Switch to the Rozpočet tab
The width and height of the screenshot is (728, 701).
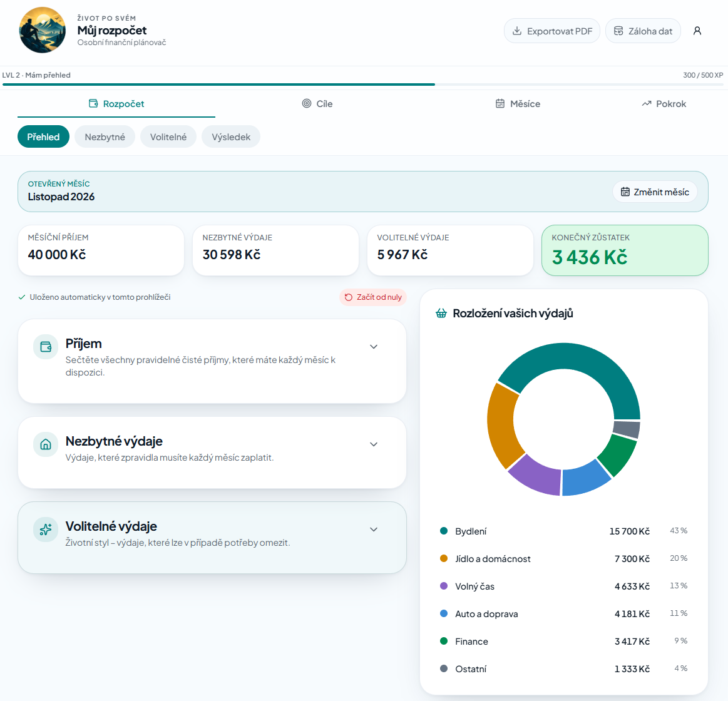(x=116, y=104)
